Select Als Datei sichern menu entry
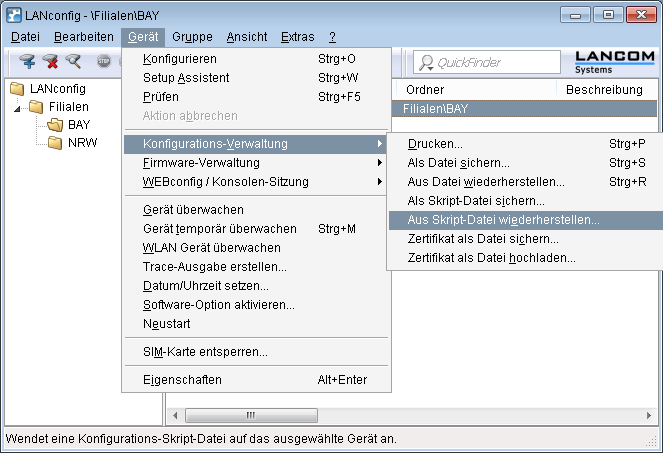 point(459,162)
